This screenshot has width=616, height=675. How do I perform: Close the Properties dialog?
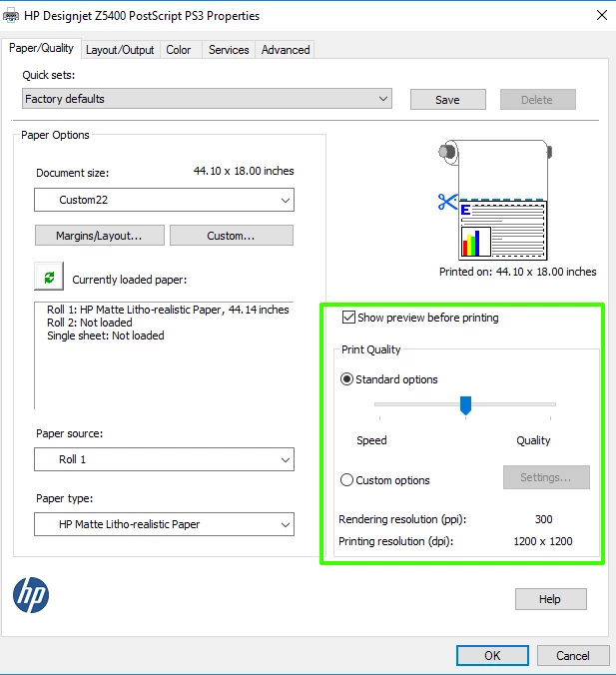[x=602, y=16]
